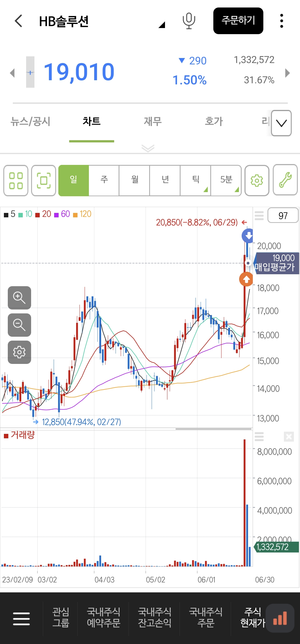Tap the 1.50% change rate
300x644 pixels.
[189, 80]
